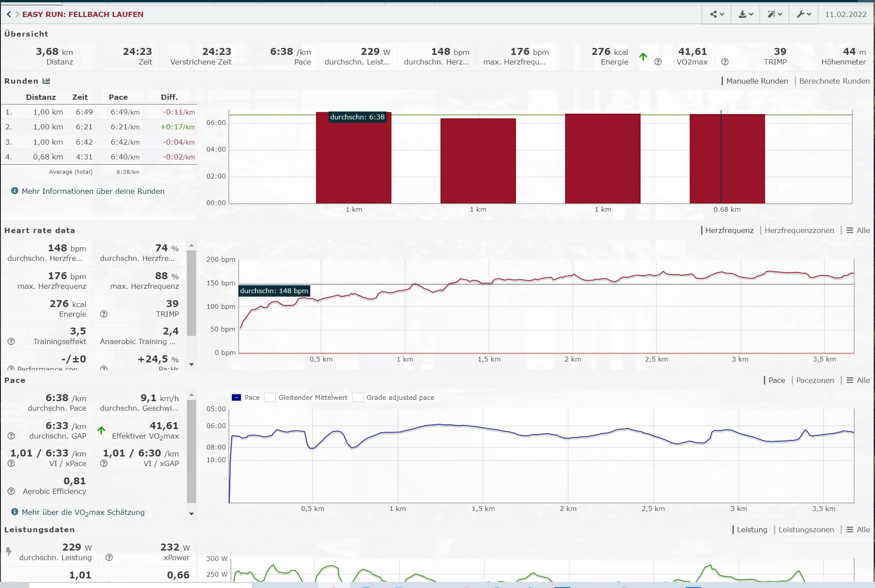Click the Runden bar chart icon
This screenshot has width=875, height=588.
click(46, 81)
